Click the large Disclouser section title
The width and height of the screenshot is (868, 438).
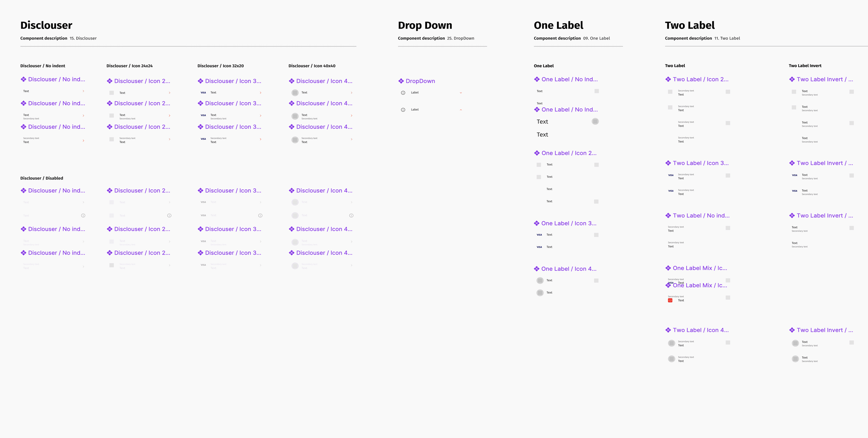[46, 25]
